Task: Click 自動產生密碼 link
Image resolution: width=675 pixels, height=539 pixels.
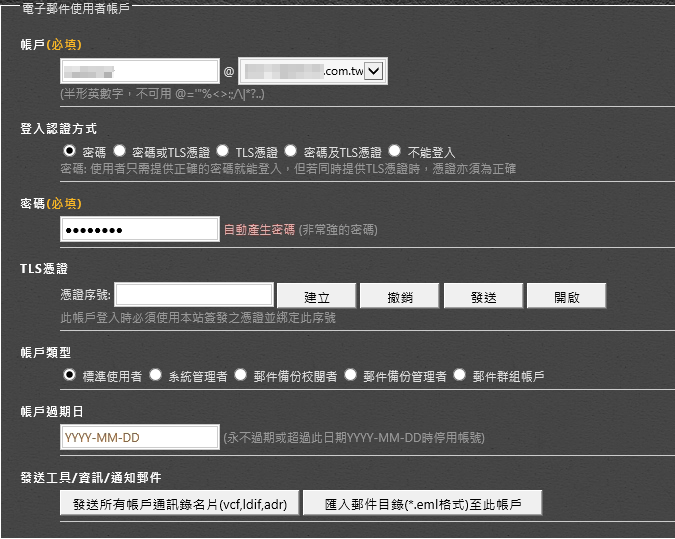Action: [259, 229]
